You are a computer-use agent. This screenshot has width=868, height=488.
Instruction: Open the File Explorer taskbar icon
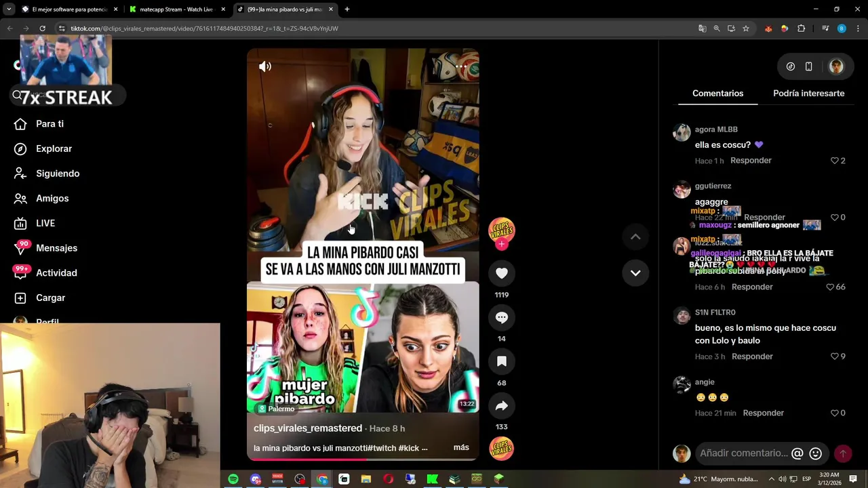[x=366, y=479]
